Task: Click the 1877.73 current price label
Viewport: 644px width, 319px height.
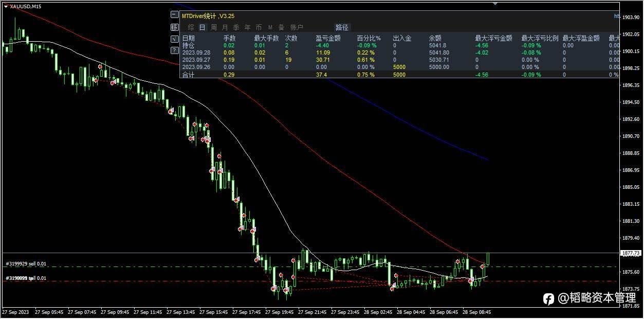Action: [631, 253]
